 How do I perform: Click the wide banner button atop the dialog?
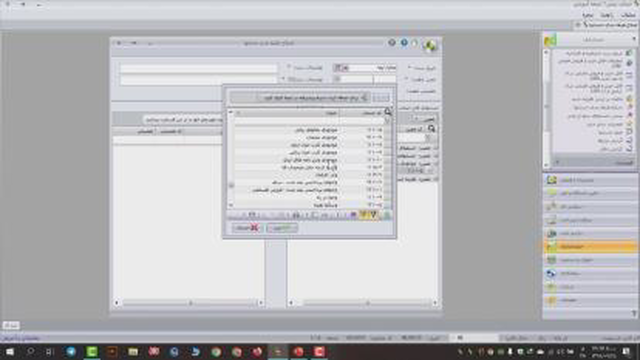[x=300, y=98]
